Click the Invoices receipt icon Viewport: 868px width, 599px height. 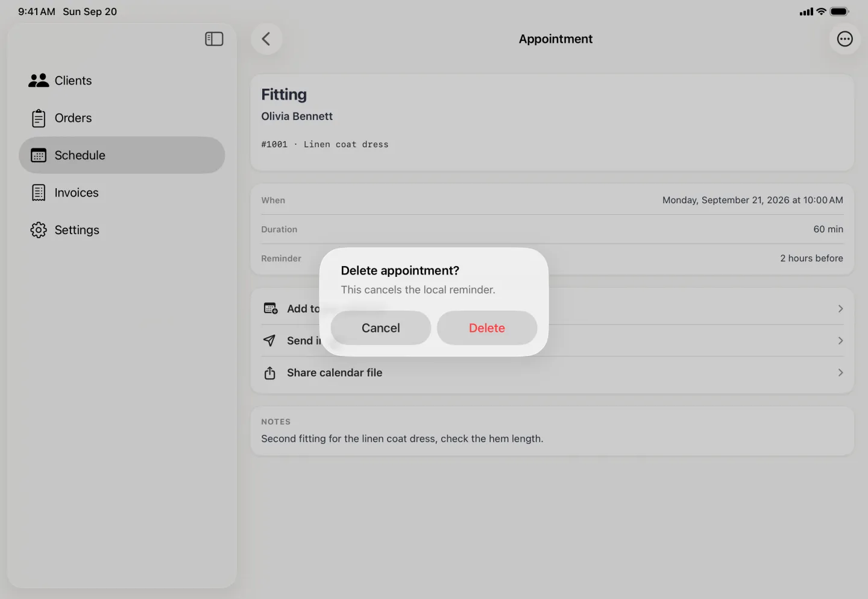[39, 193]
